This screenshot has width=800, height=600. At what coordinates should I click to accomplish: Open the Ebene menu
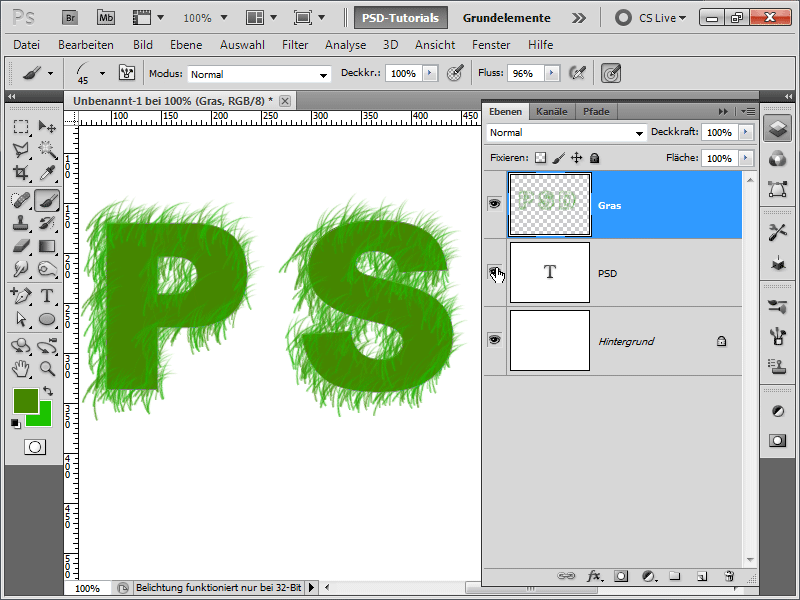[x=186, y=45]
